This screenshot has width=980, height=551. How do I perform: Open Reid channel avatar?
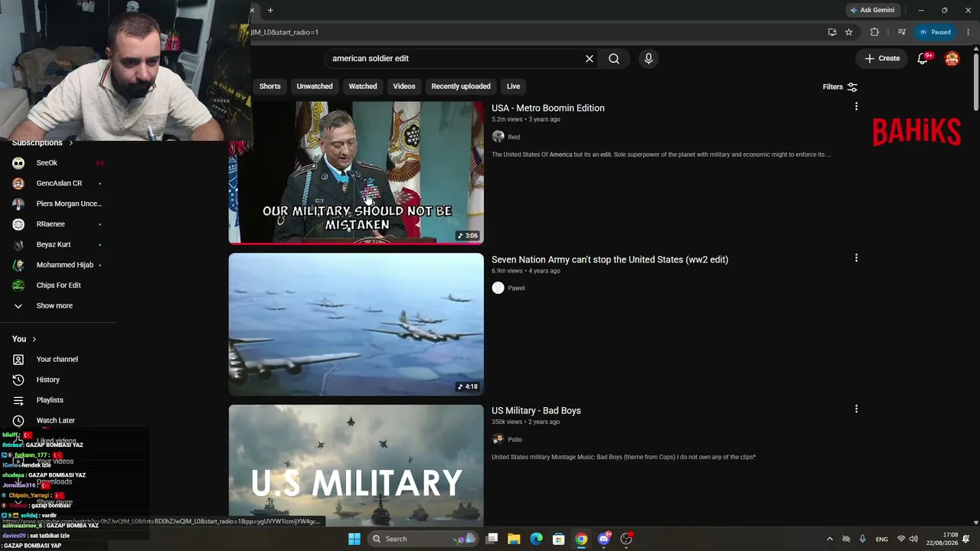[x=498, y=136]
